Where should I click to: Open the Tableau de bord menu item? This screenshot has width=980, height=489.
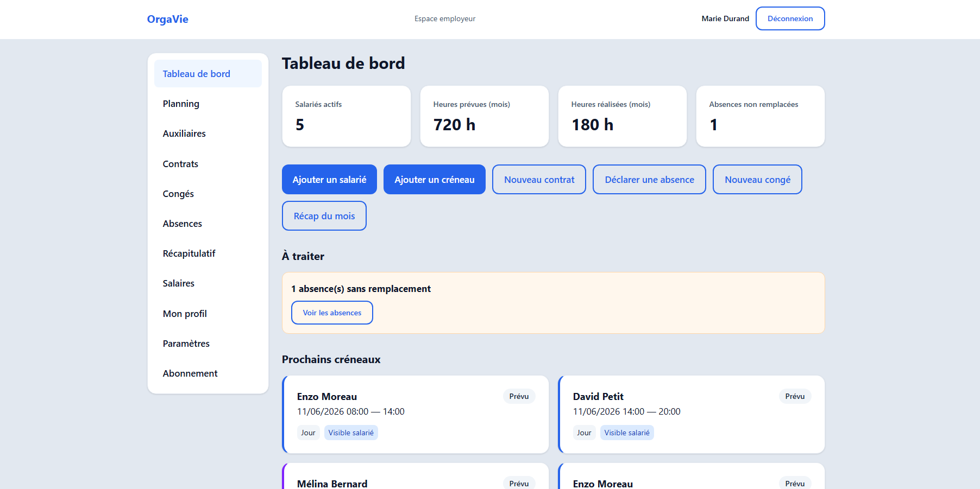[208, 74]
